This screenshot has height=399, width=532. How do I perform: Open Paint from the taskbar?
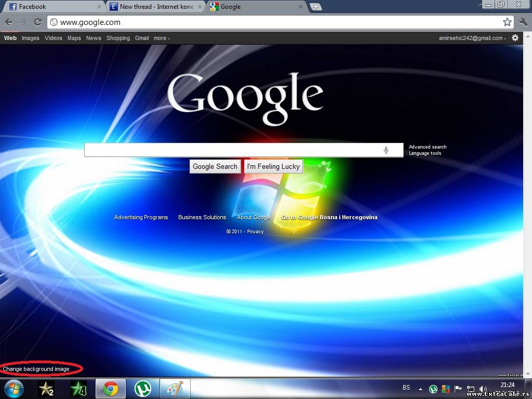[175, 389]
